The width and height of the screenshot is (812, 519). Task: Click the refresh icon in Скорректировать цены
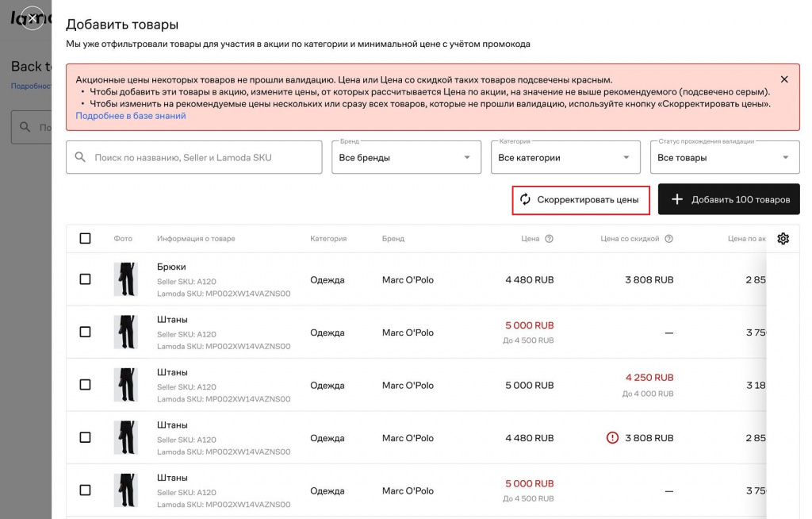(525, 200)
